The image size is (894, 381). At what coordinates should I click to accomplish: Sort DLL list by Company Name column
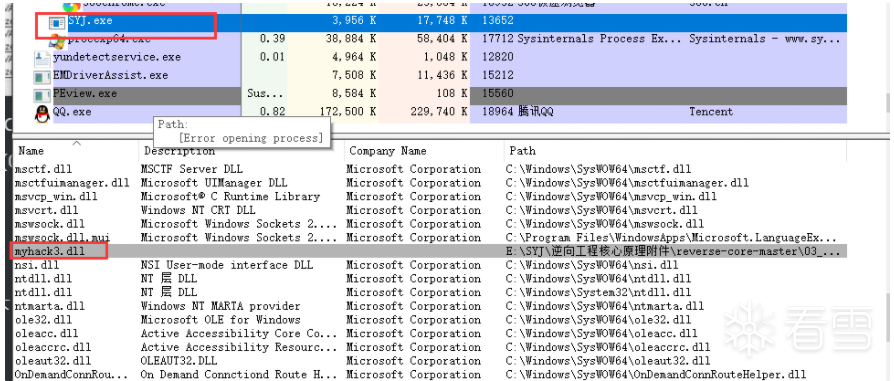(388, 151)
